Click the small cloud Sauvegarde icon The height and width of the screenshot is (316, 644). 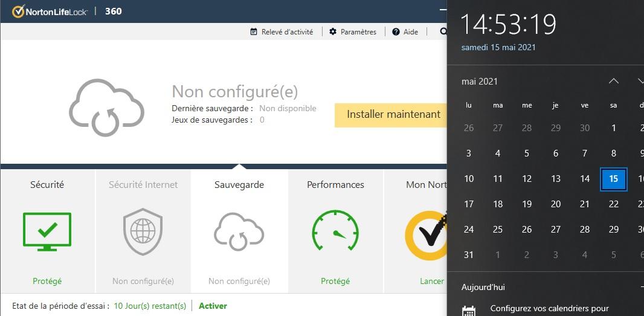239,231
